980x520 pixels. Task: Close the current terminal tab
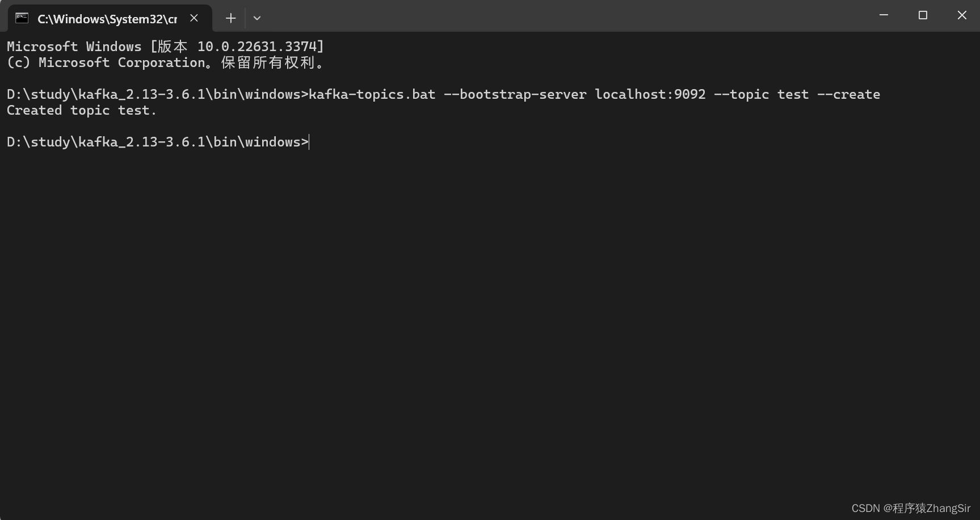(194, 18)
